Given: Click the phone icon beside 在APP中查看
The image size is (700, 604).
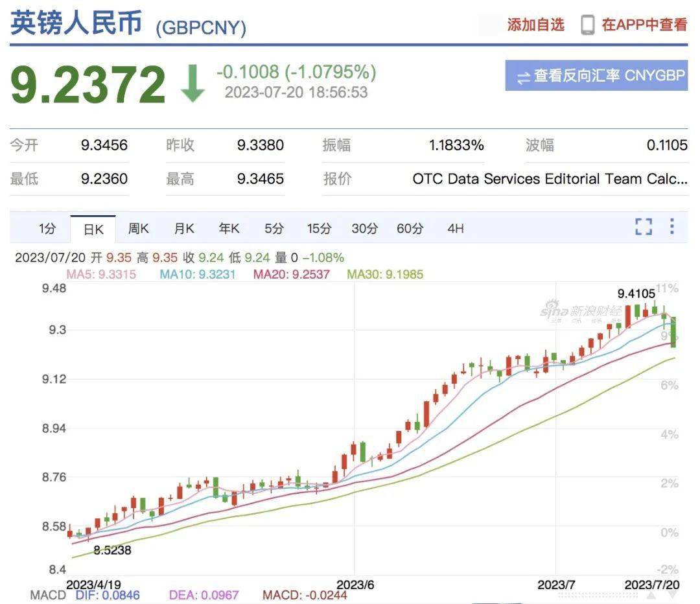Looking at the screenshot, I should [x=587, y=25].
